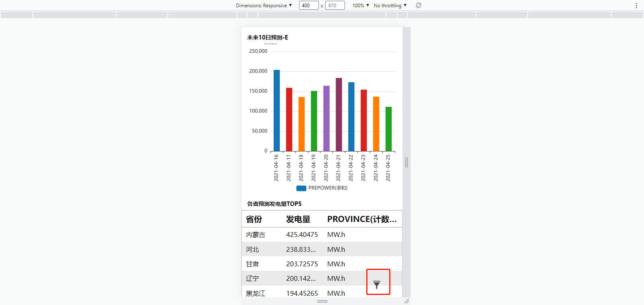Click the 未来10日预测-E chart title
644x305 pixels.
[268, 37]
